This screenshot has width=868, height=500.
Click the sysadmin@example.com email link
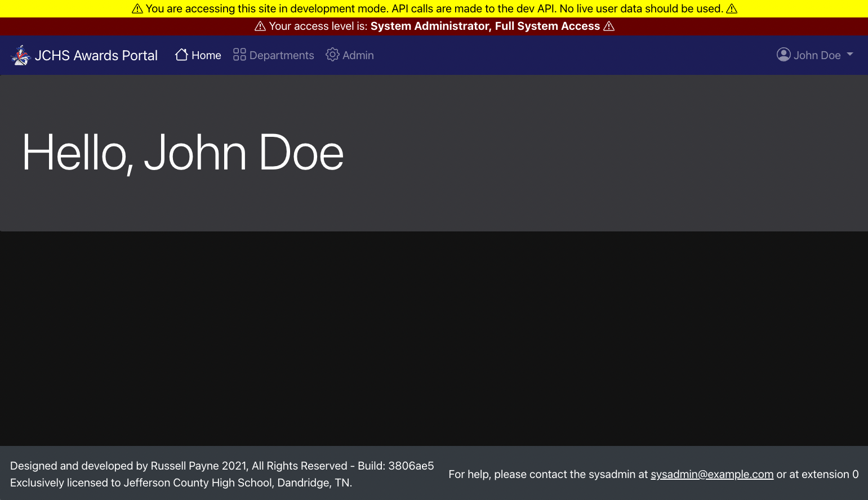tap(712, 474)
